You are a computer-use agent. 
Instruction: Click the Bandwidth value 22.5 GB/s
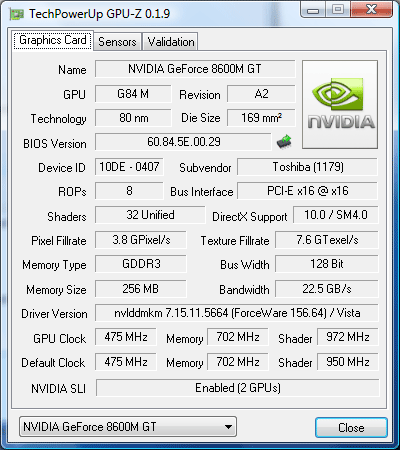327,289
